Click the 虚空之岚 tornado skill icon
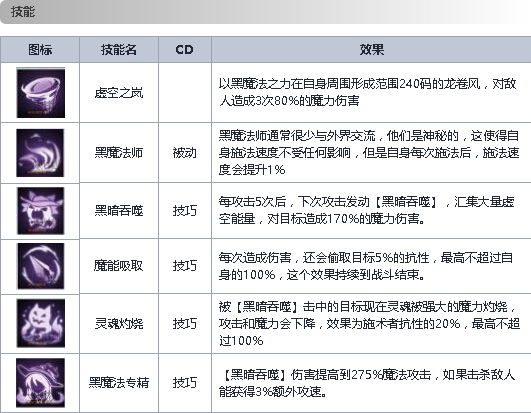Image resolution: width=531 pixels, height=413 pixels. tap(41, 93)
